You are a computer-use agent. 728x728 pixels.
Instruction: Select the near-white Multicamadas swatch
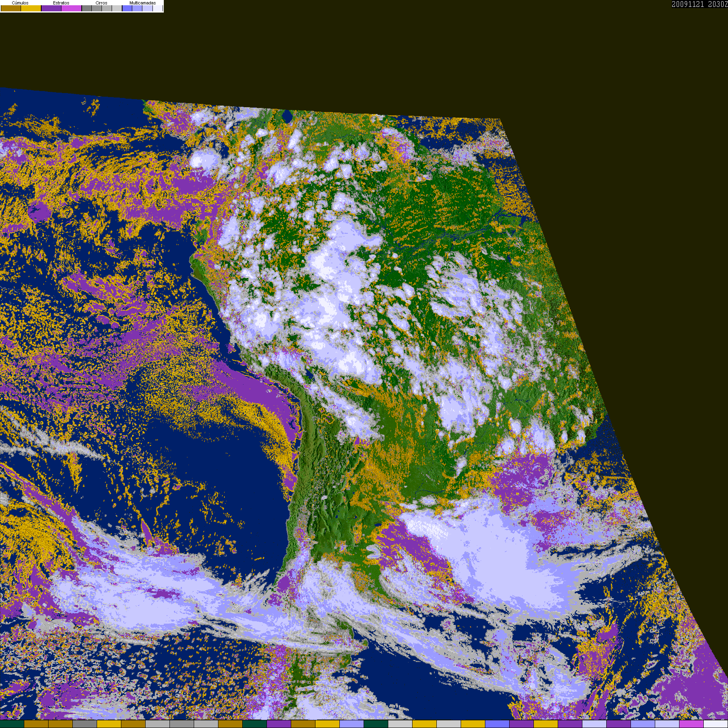157,8
